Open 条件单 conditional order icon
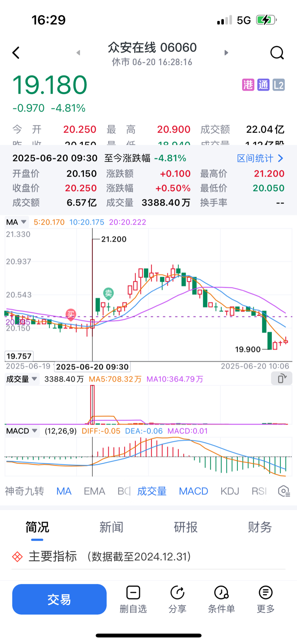 [x=222, y=592]
